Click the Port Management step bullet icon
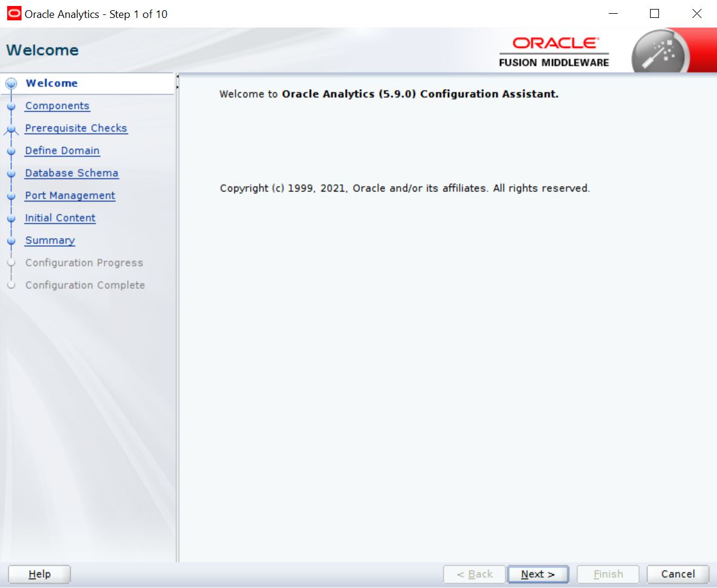 (x=11, y=196)
